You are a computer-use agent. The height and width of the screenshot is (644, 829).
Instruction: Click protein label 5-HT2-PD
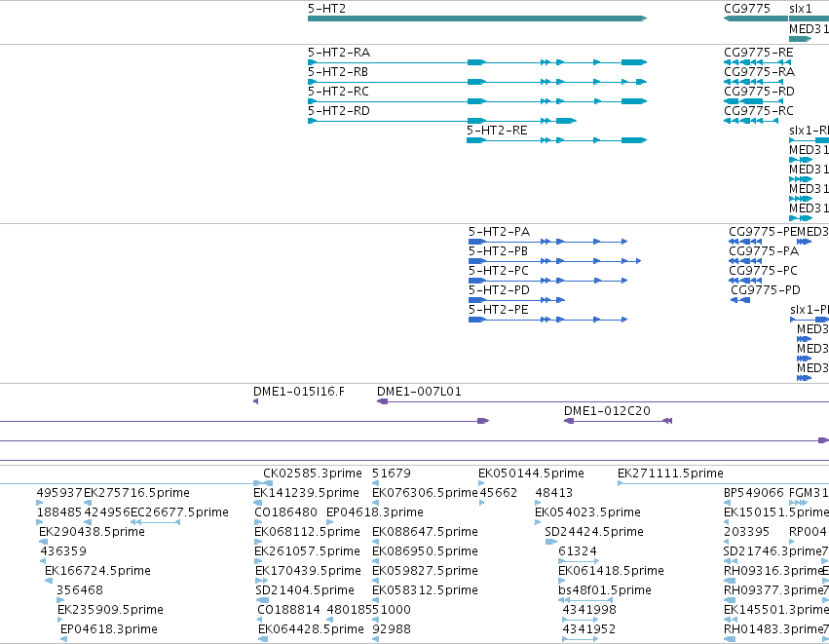[x=499, y=290]
